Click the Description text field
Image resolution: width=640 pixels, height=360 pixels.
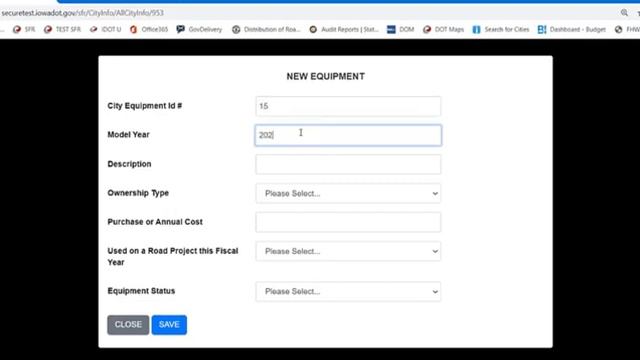tap(348, 164)
